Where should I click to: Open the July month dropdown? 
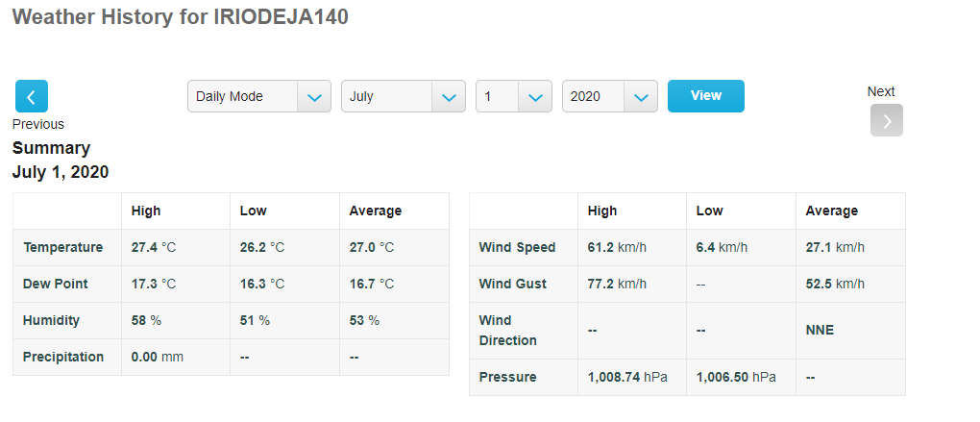pos(404,96)
